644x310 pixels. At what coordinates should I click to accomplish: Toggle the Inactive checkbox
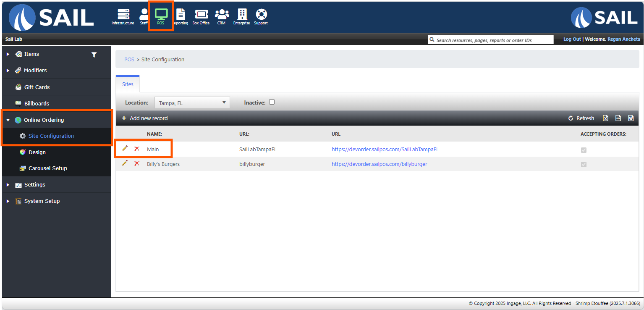coord(272,102)
